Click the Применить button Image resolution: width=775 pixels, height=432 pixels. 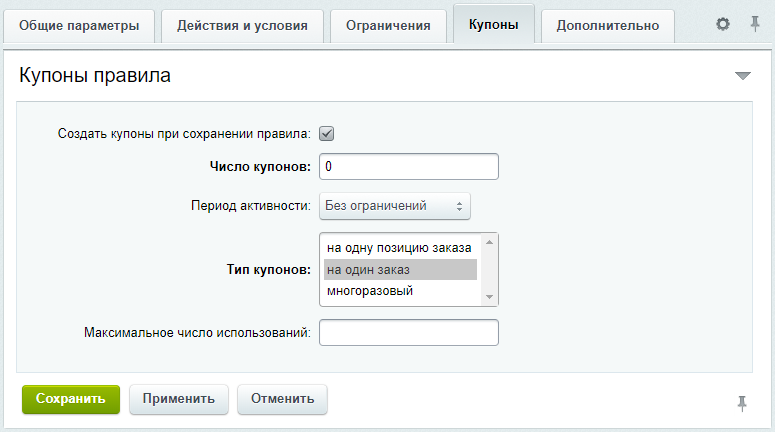[179, 399]
